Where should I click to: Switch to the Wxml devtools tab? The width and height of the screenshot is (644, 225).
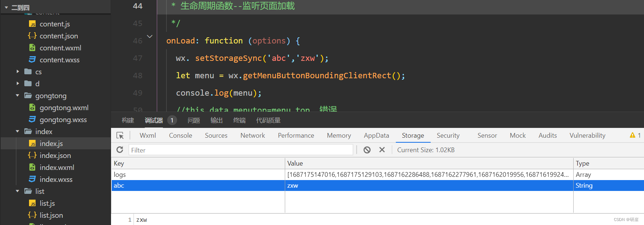(148, 136)
